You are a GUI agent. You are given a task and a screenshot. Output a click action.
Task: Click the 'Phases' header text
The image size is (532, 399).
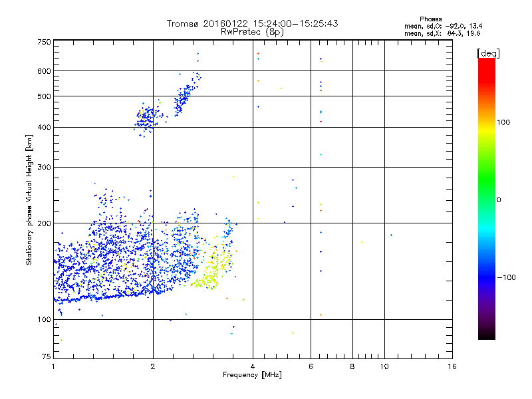click(x=430, y=19)
